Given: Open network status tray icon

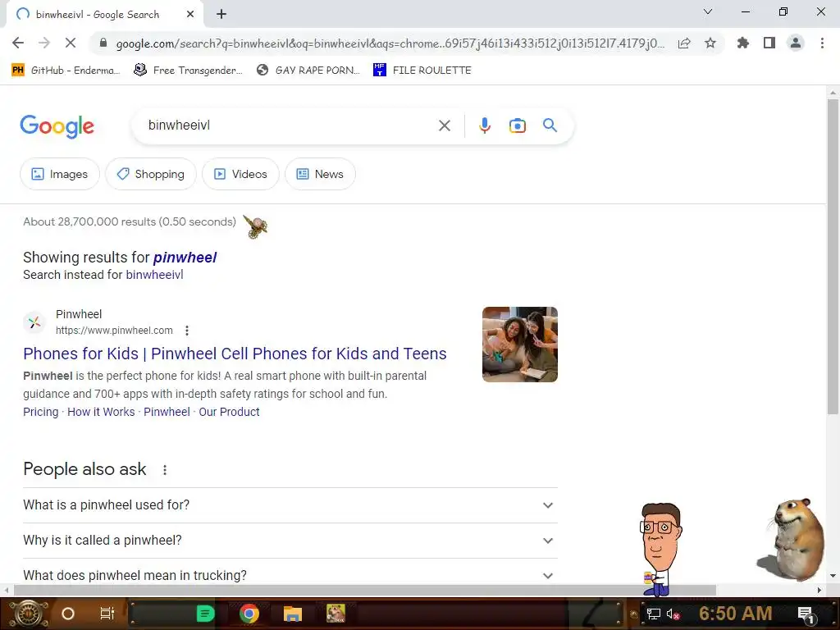Looking at the screenshot, I should click(654, 614).
